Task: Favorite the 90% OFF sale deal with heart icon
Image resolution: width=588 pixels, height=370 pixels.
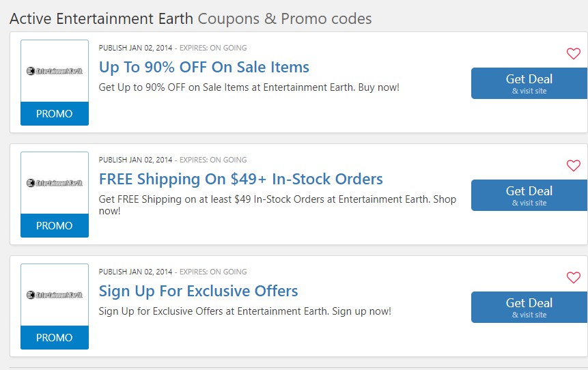Action: pos(573,54)
